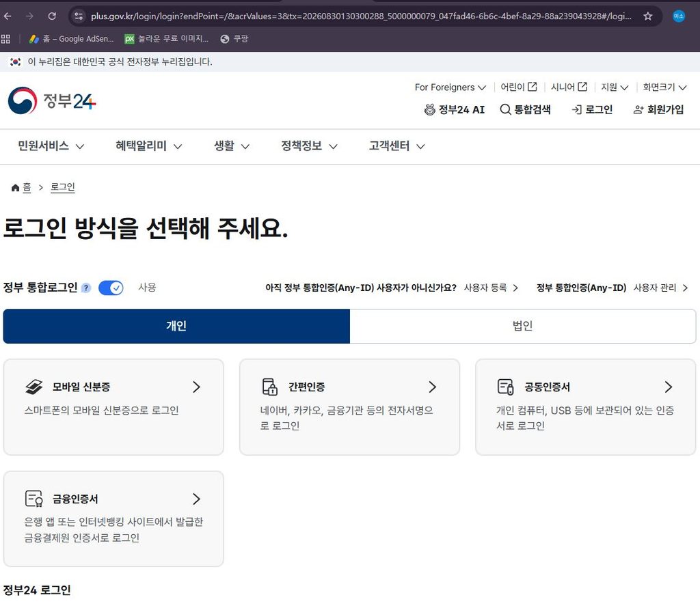This screenshot has width=700, height=608.
Task: Click the official e-government site notice text
Action: coord(120,62)
